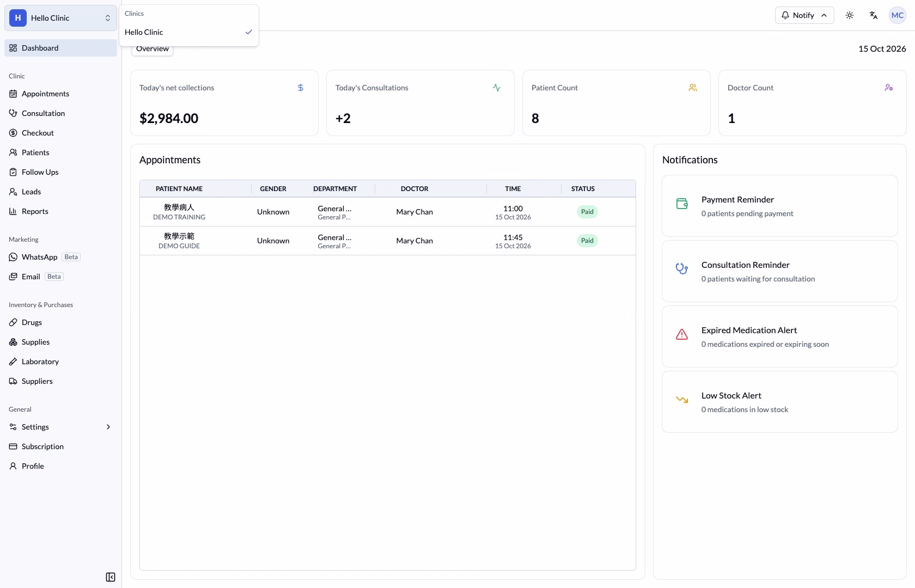Go to Laboratory
Viewport: 915px width, 588px height.
[x=60, y=362]
